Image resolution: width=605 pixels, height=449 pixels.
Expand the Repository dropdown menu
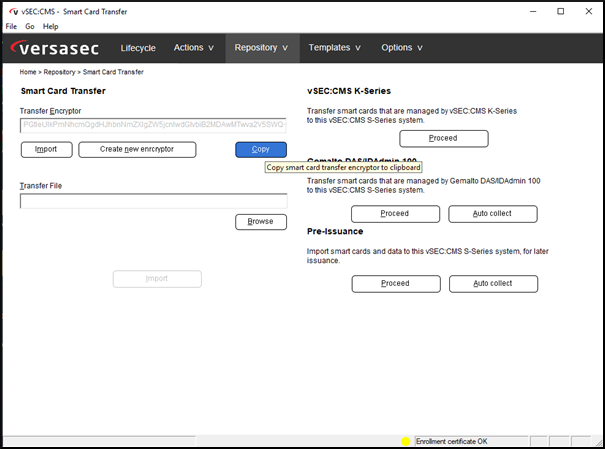point(261,47)
